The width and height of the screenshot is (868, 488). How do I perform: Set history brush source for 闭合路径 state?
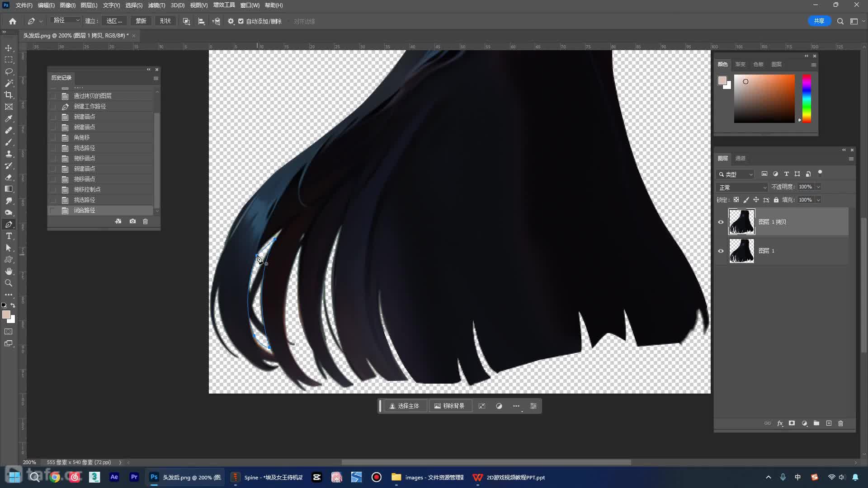point(53,211)
